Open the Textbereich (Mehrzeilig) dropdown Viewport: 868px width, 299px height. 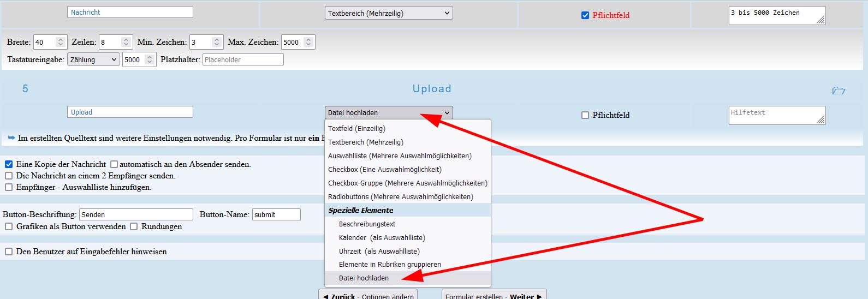[389, 13]
